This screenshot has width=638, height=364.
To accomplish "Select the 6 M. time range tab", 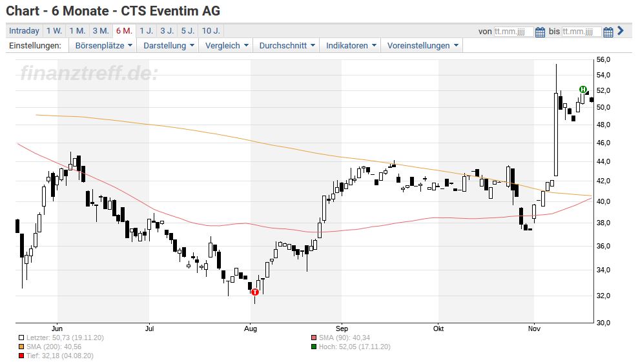I will pyautogui.click(x=124, y=31).
